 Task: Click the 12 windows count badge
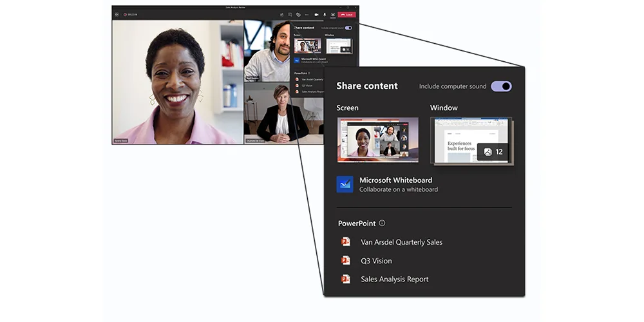[493, 152]
